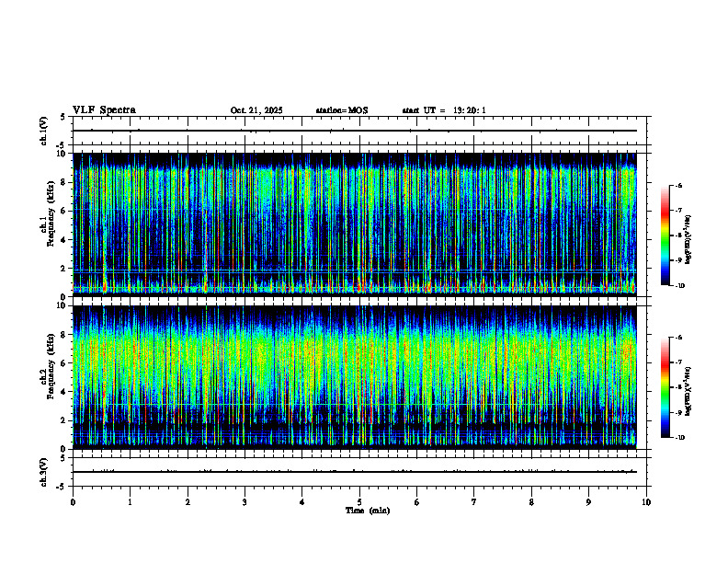Click time axis tick label '10'
Screen dimensions: 728x563
tap(646, 502)
